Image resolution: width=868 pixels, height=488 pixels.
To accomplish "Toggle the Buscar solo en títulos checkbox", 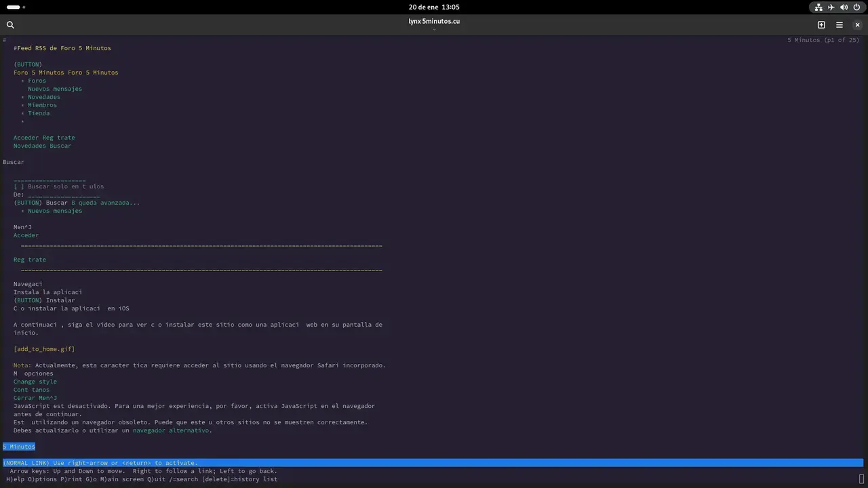I will [19, 186].
